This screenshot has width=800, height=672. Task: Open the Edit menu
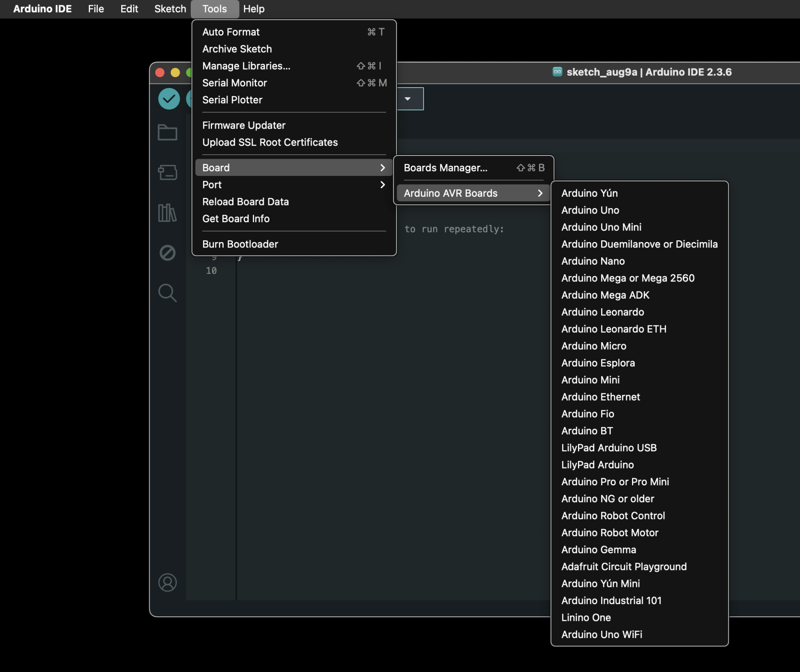[129, 9]
